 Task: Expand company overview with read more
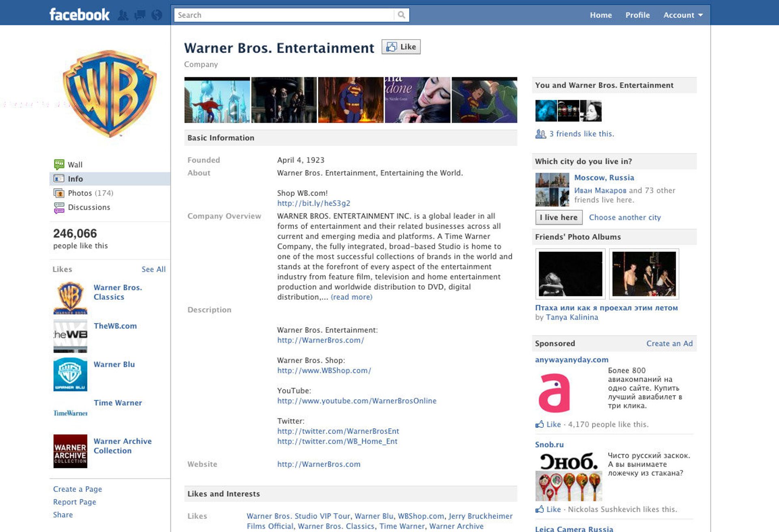pos(351,297)
